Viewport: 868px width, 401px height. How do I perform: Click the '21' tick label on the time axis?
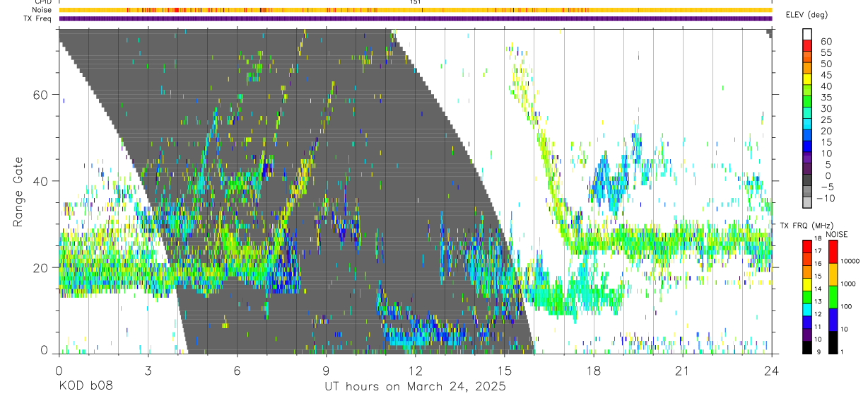[683, 371]
